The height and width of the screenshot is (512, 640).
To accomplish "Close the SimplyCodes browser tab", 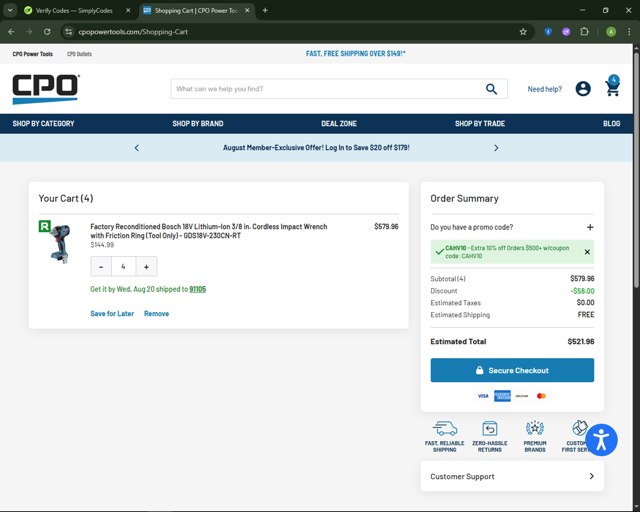I will click(x=128, y=11).
